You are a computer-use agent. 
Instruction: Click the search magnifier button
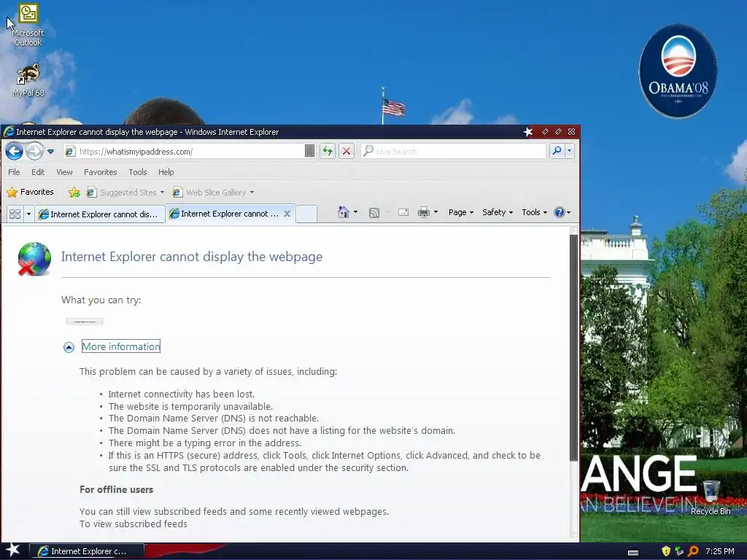[x=557, y=151]
